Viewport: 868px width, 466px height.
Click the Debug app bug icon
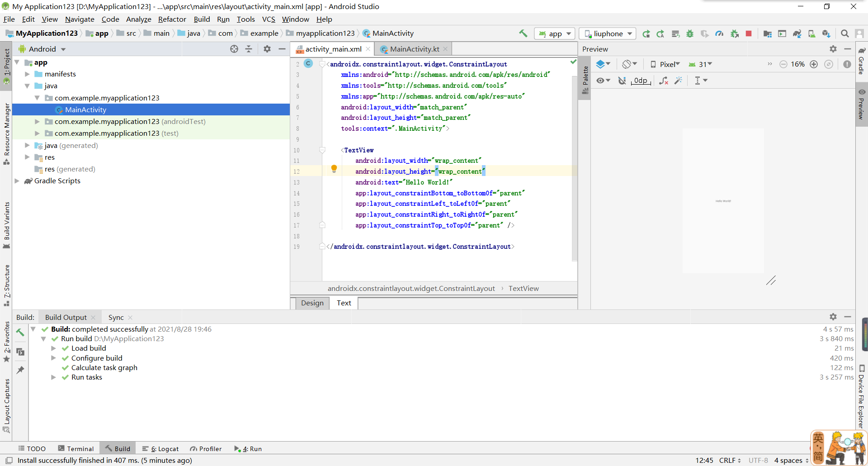pyautogui.click(x=690, y=33)
